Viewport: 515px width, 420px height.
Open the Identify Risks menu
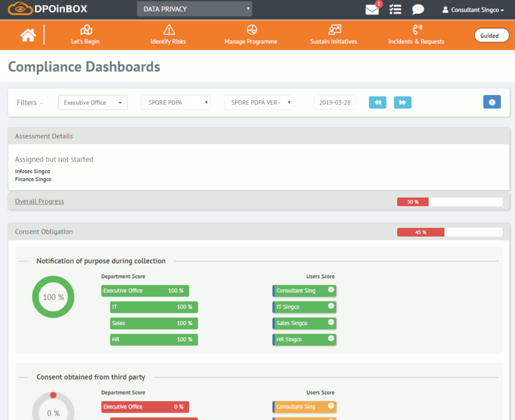pyautogui.click(x=168, y=35)
